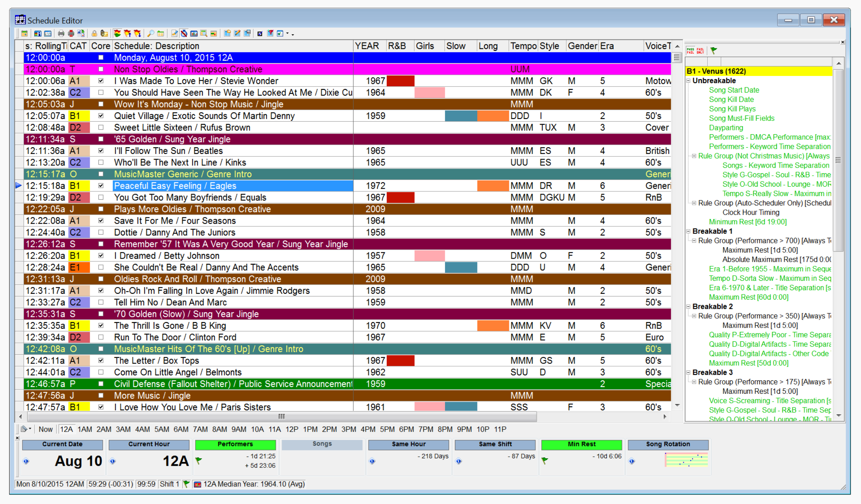Screen dimensions: 861x504
Task: Click the Now button
Action: pos(45,429)
